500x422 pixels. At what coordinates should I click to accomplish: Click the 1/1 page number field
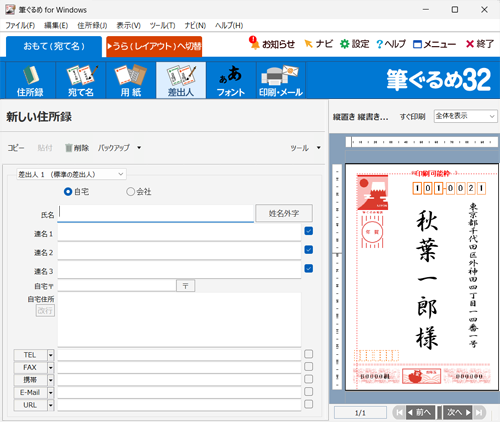[x=360, y=413]
